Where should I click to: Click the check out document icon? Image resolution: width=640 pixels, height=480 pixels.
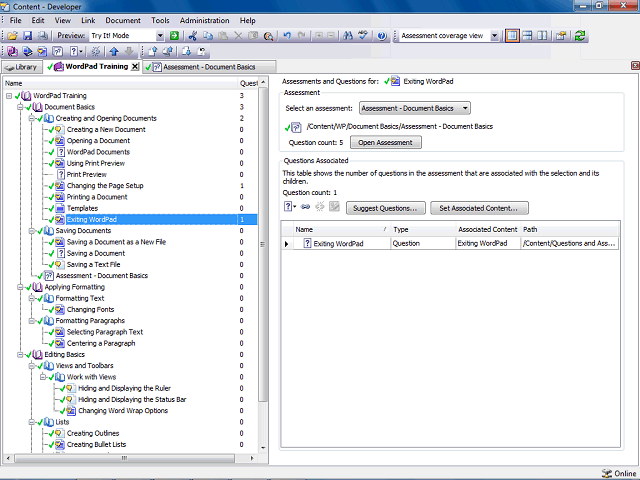186,51
